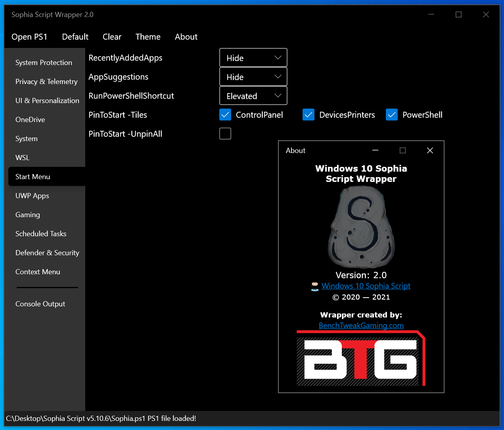The width and height of the screenshot is (504, 430).
Task: Uncheck the DevicesPrinters checkbox
Action: coord(309,115)
